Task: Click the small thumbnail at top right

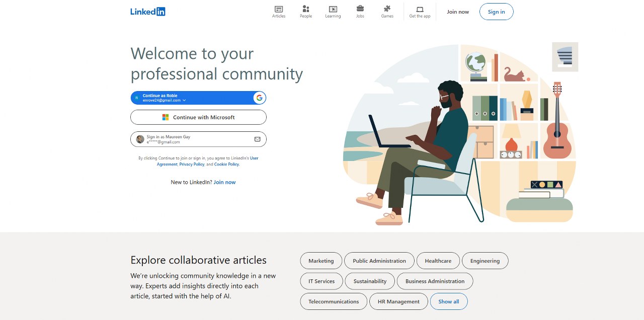Action: 565,57
